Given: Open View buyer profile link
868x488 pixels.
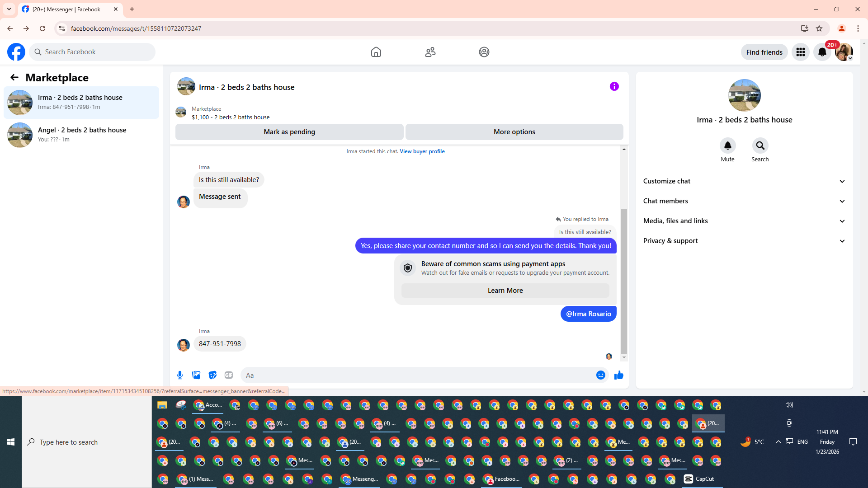Looking at the screenshot, I should pyautogui.click(x=422, y=151).
